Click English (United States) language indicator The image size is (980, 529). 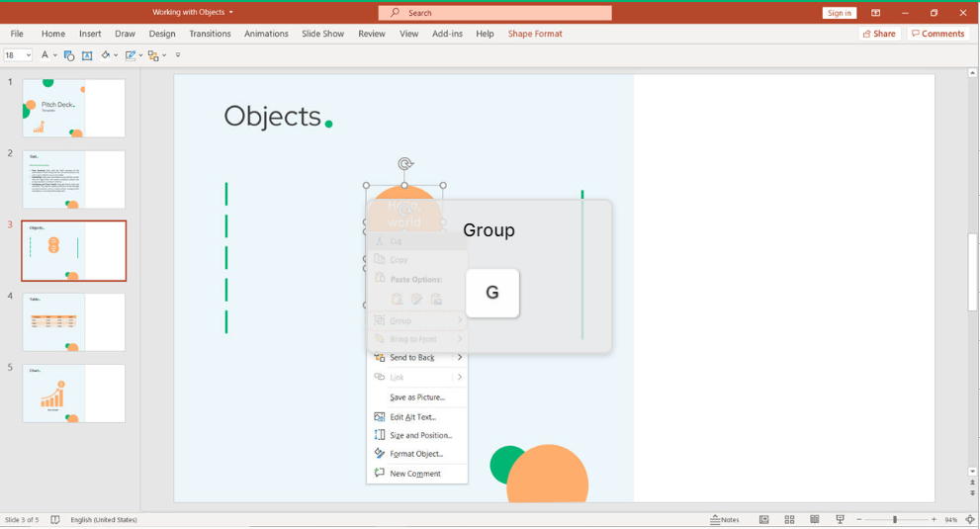tap(104, 520)
